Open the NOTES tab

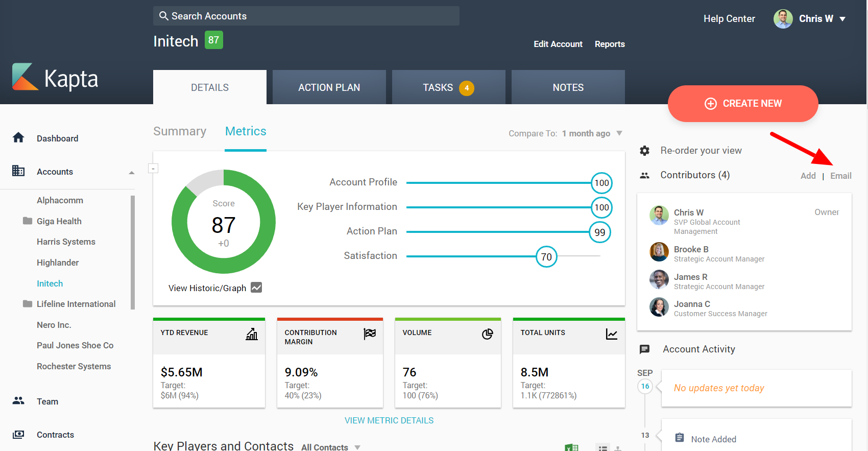568,87
